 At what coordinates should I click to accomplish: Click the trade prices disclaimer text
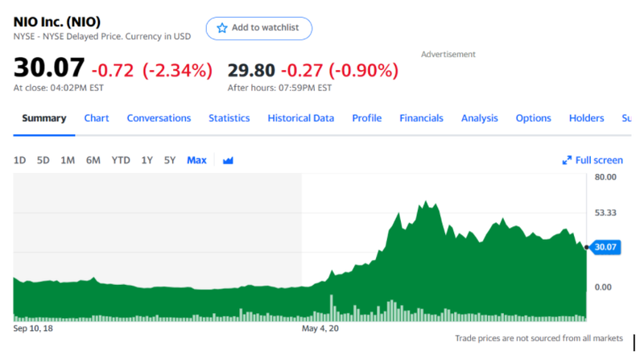(x=539, y=338)
